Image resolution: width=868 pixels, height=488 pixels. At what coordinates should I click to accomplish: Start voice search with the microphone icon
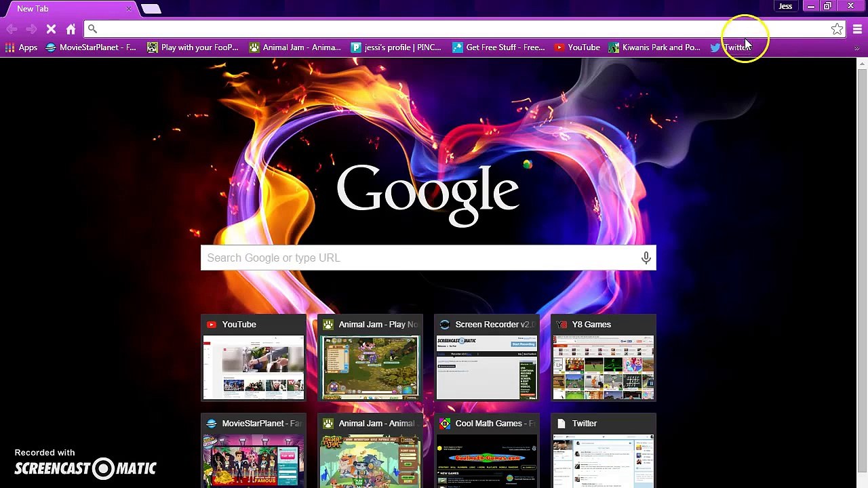pyautogui.click(x=646, y=258)
